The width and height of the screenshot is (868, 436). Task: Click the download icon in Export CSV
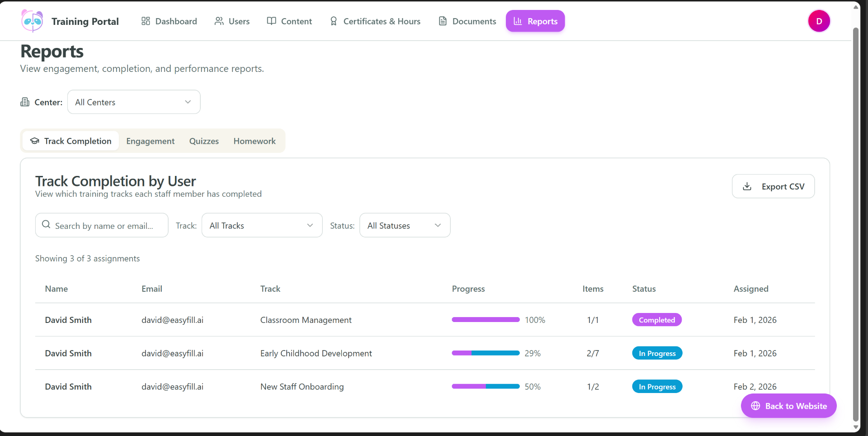tap(747, 186)
